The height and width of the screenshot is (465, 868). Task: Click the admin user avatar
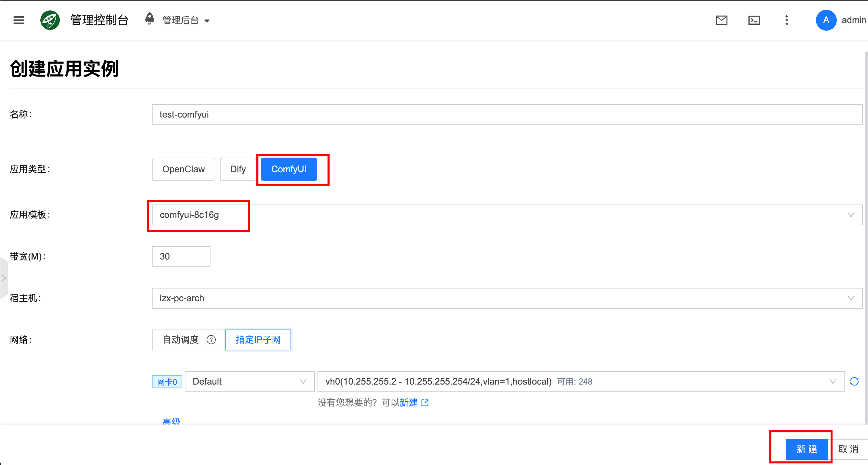point(826,20)
